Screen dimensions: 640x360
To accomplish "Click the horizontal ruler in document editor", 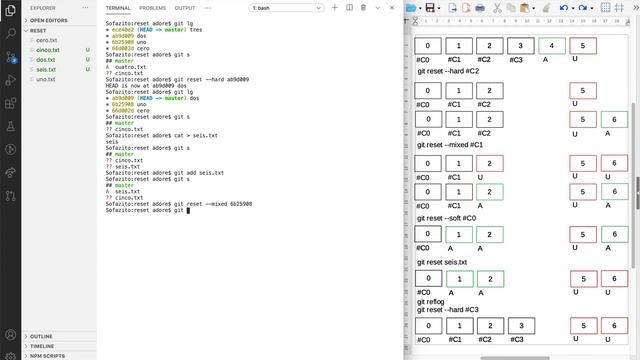I will point(521,21).
